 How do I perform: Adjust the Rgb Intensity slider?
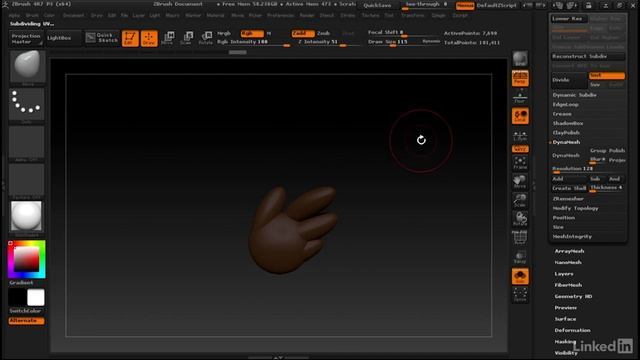(x=253, y=42)
